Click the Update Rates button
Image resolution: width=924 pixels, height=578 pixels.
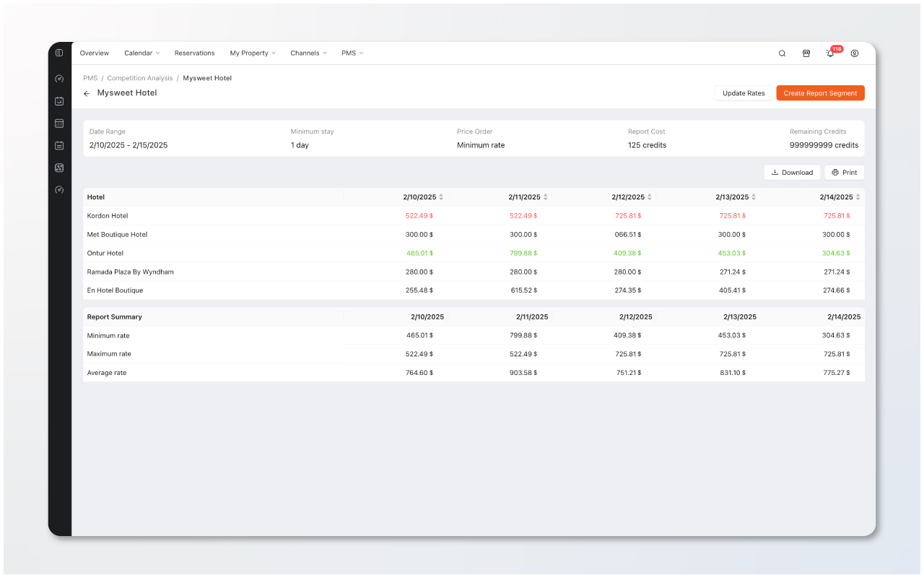744,93
